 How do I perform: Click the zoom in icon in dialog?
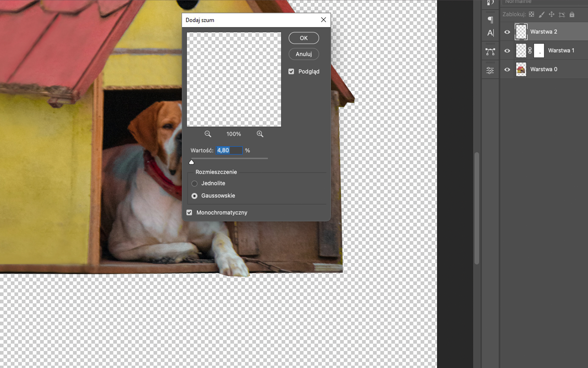point(259,134)
